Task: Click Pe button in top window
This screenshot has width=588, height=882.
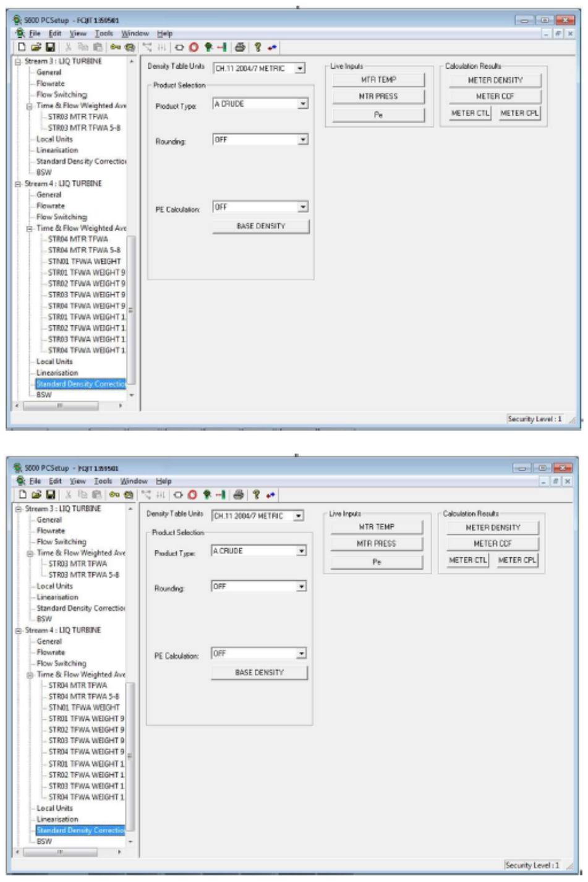Action: click(x=378, y=115)
